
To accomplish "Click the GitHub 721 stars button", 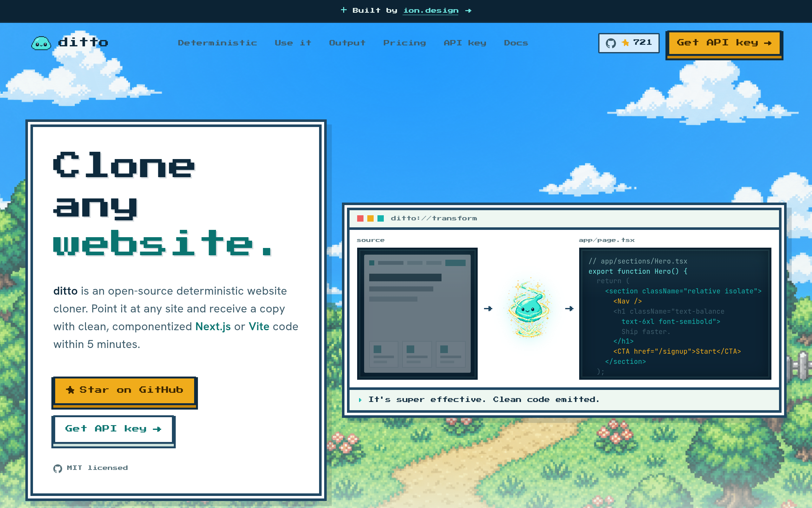I will (x=629, y=43).
